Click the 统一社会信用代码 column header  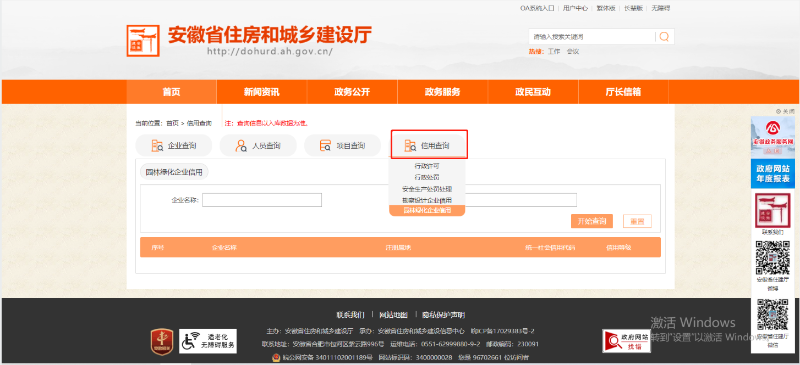(x=550, y=248)
